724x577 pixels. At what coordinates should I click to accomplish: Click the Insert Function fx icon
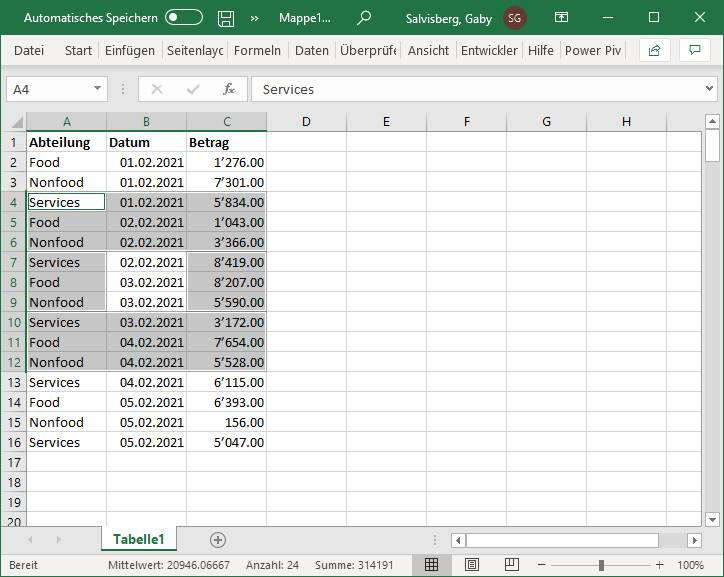[x=229, y=89]
